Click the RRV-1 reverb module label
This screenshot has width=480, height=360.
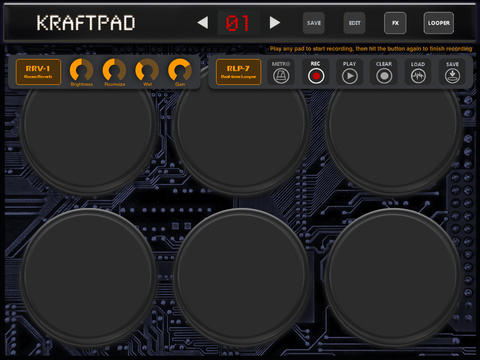38,72
